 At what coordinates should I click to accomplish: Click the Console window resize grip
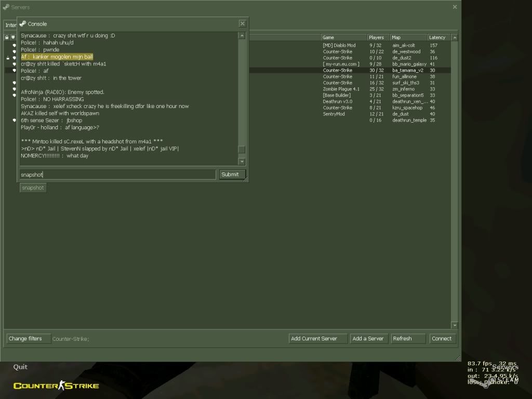[x=246, y=179]
